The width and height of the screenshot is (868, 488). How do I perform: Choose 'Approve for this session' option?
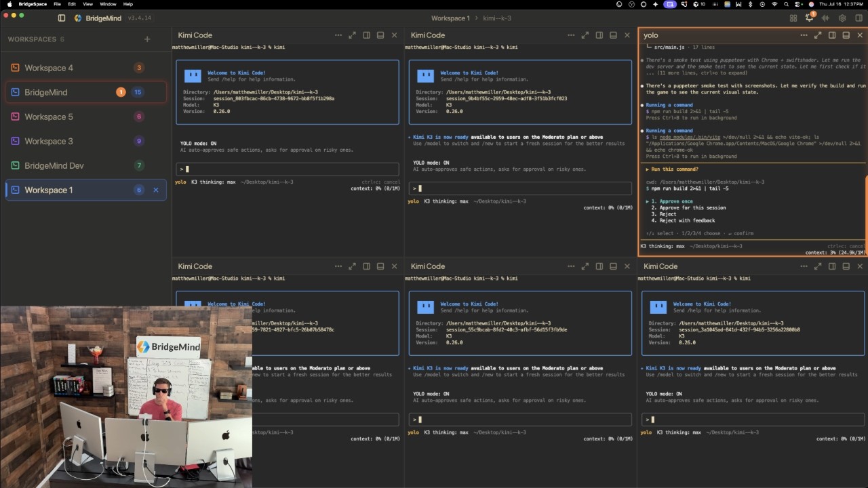[x=688, y=207]
